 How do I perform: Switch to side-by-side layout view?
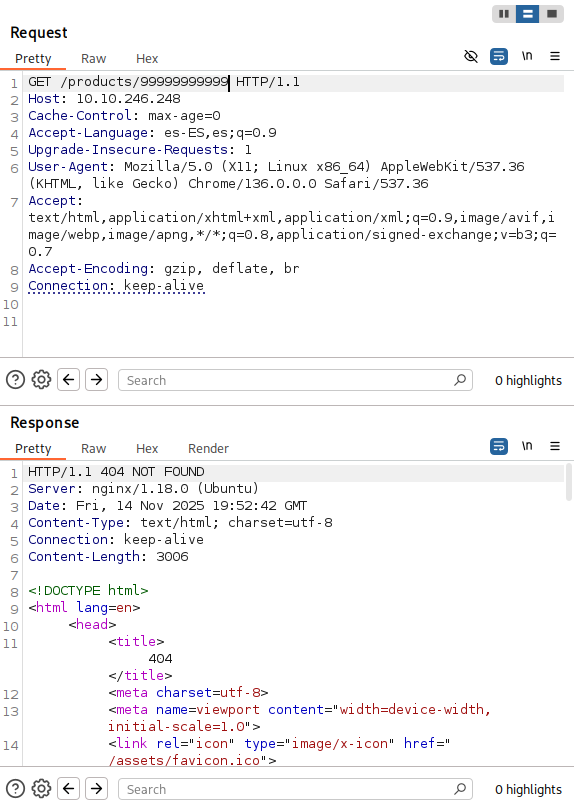(x=504, y=14)
